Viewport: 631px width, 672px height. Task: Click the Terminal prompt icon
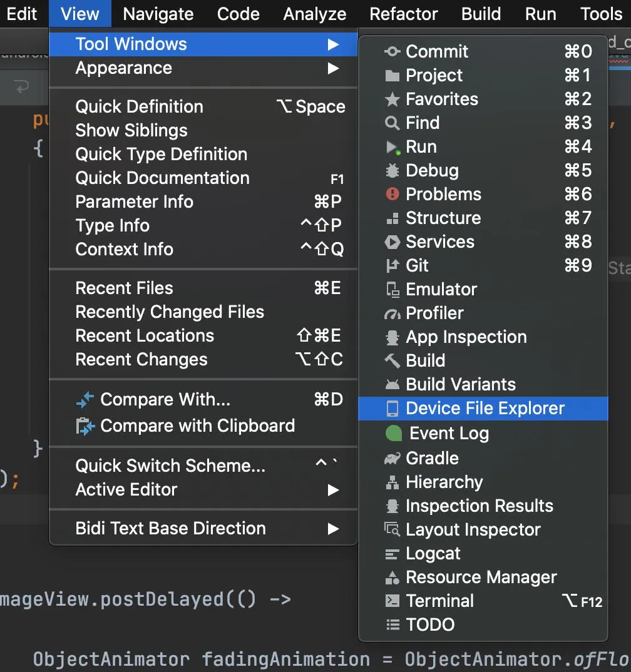click(x=392, y=601)
